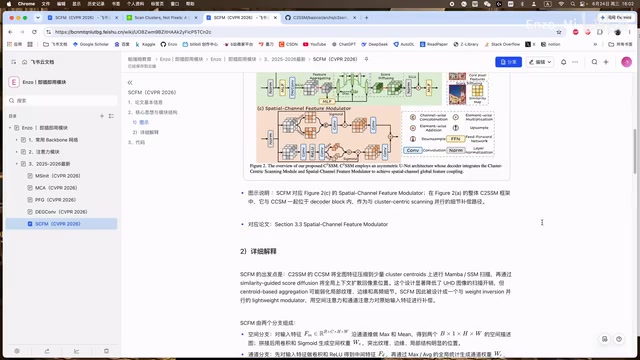Open the Chrome menu in macOS menu bar

(x=27, y=4)
